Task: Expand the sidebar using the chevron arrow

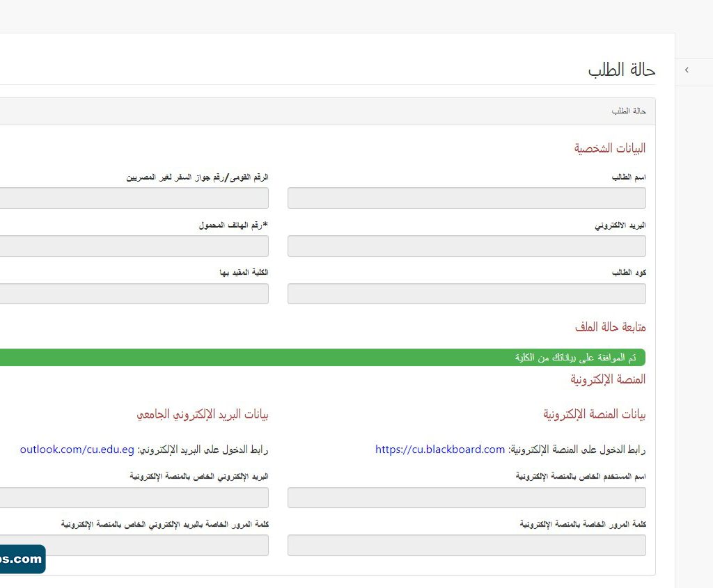Action: [687, 70]
